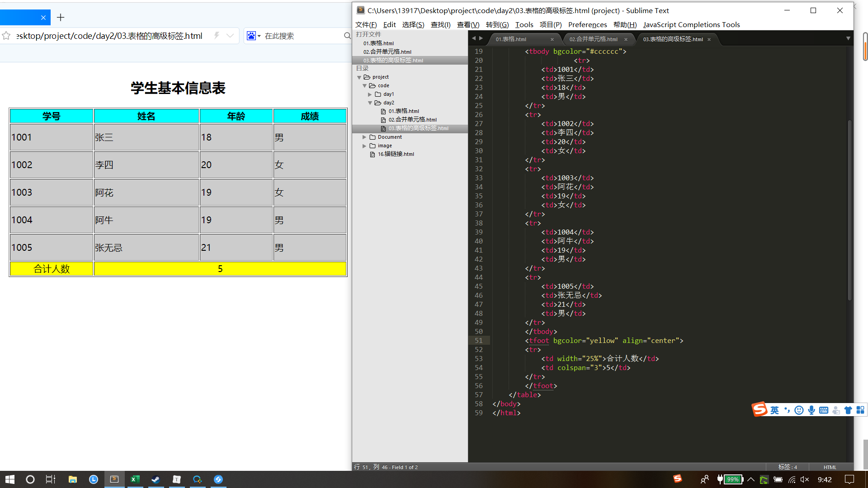Screen dimensions: 868x488
Task: Click the search magnifier in browser search box
Action: pyautogui.click(x=347, y=36)
